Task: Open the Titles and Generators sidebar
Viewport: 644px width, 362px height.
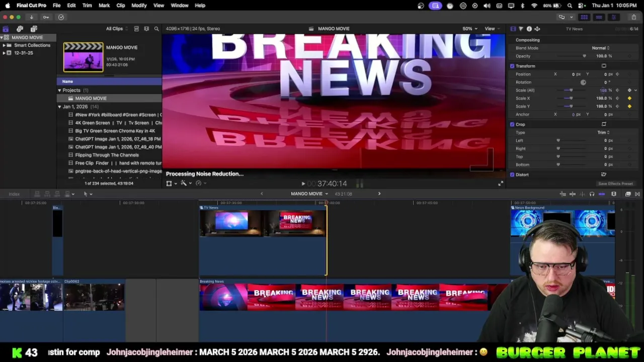Action: tap(34, 29)
